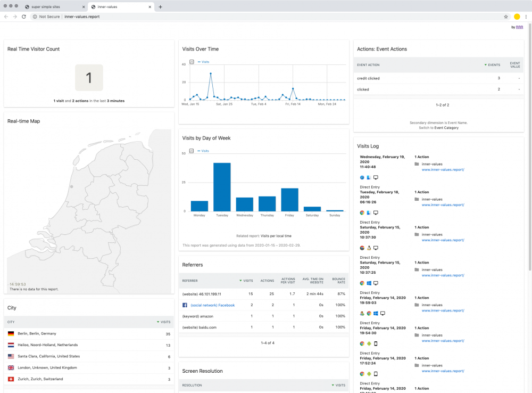This screenshot has height=393, width=532.
Task: Open a new browser tab with plus
Action: tap(161, 7)
